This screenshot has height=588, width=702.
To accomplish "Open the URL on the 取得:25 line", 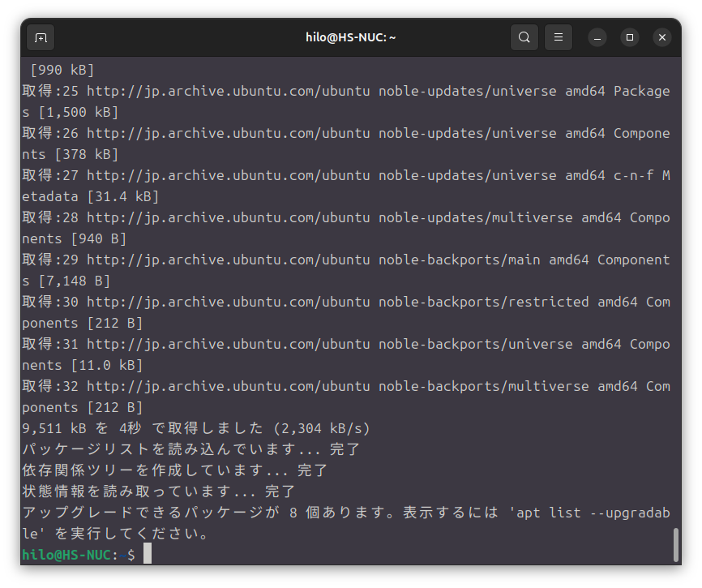I will (x=229, y=91).
